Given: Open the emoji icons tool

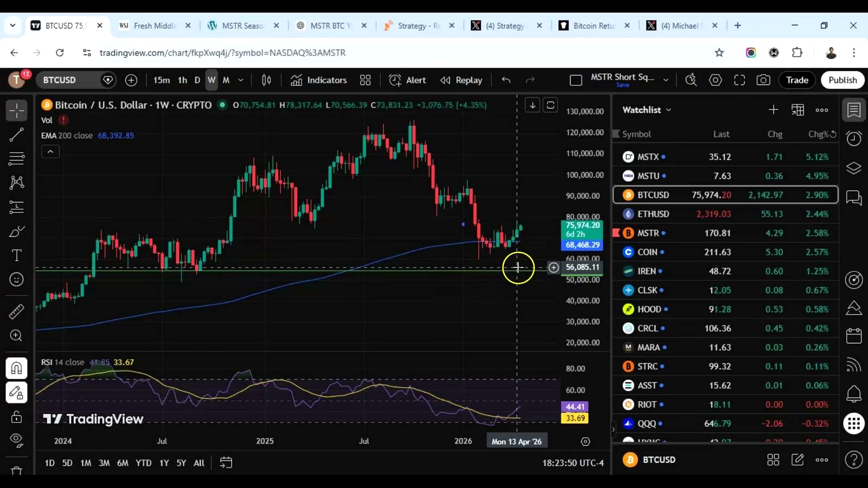Looking at the screenshot, I should 16,279.
